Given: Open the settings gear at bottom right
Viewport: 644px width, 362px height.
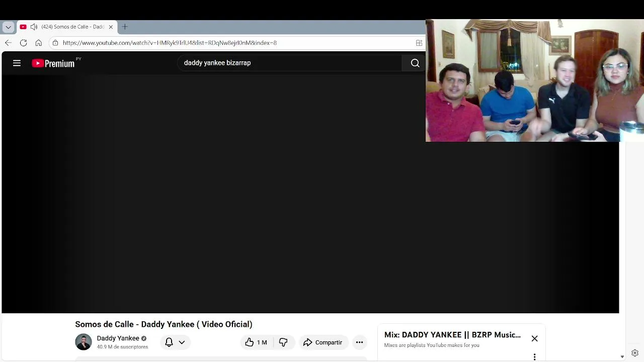Looking at the screenshot, I should (635, 353).
